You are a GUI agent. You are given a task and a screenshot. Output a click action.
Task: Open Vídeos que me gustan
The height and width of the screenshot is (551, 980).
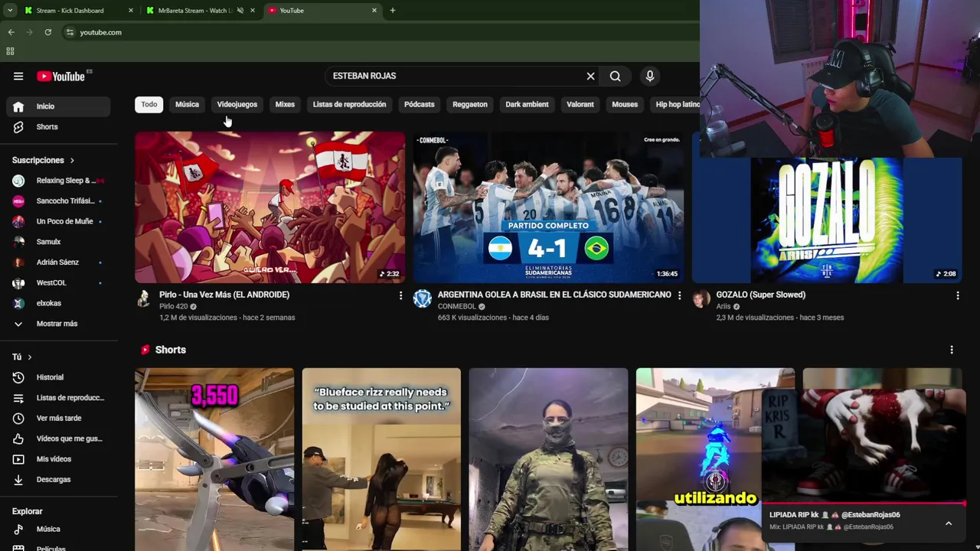pyautogui.click(x=58, y=439)
